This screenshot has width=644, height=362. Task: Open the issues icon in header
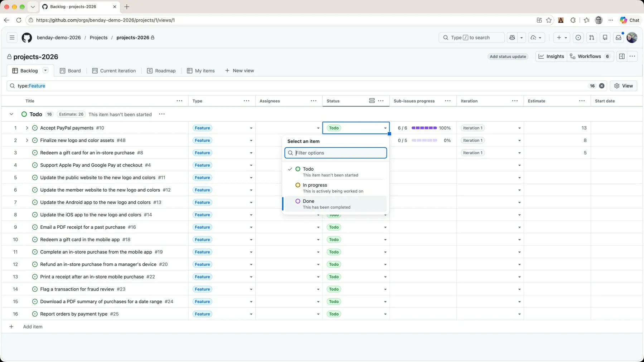point(578,38)
